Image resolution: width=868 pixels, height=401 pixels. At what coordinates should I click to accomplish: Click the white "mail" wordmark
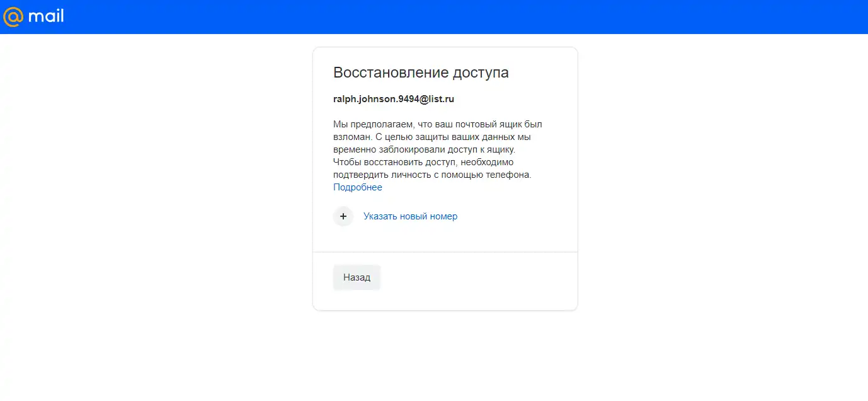46,16
